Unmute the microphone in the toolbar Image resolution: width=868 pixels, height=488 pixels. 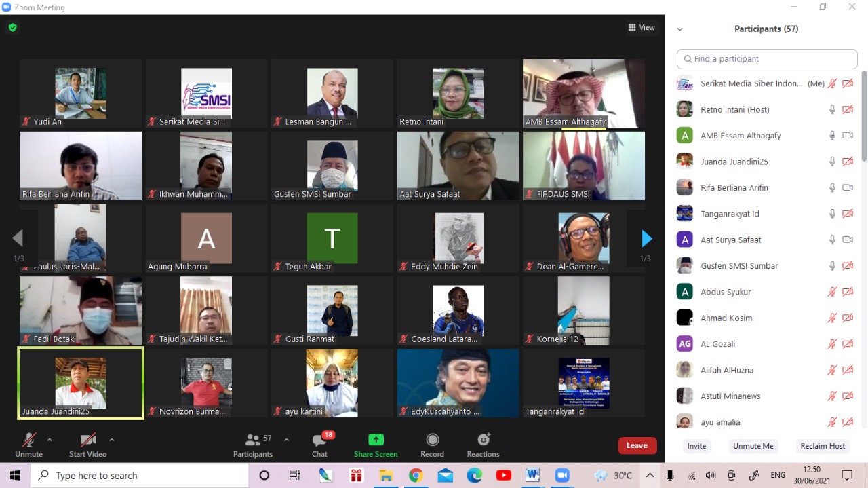(28, 440)
